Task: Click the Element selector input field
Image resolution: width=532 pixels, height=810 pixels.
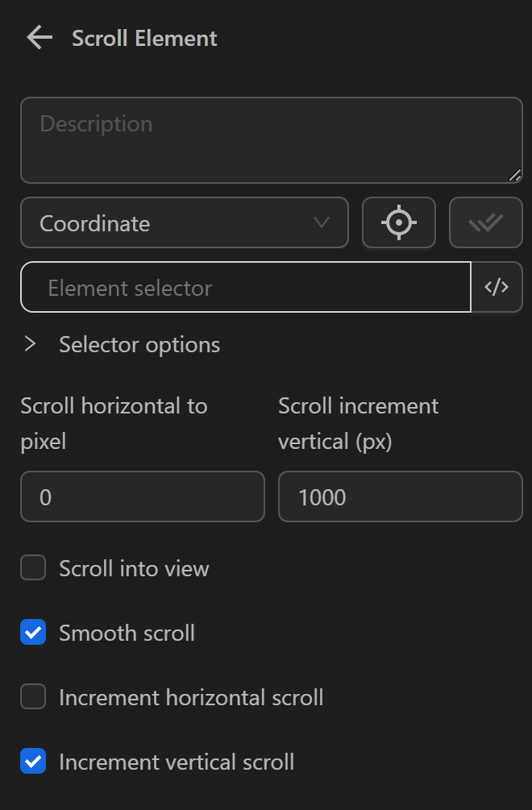Action: (x=245, y=287)
